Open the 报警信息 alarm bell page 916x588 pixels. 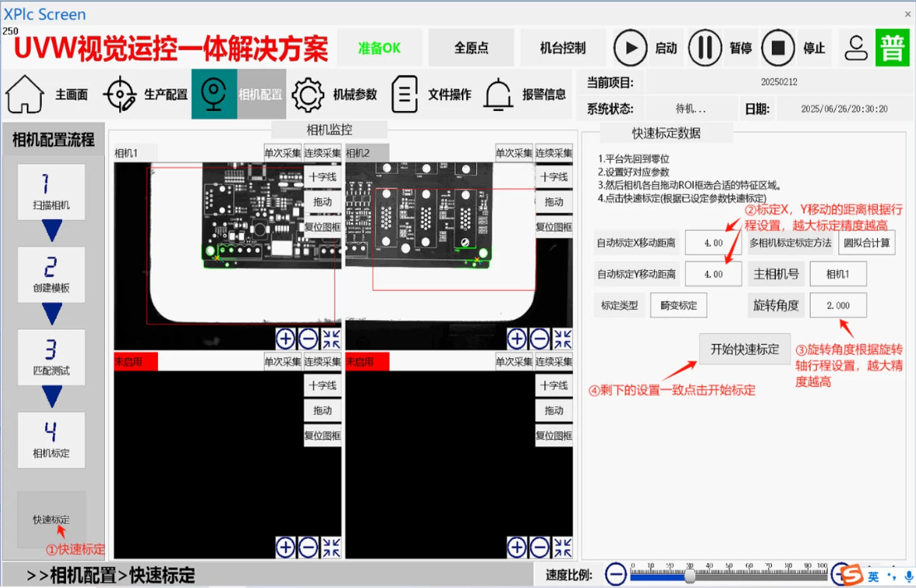pyautogui.click(x=525, y=94)
